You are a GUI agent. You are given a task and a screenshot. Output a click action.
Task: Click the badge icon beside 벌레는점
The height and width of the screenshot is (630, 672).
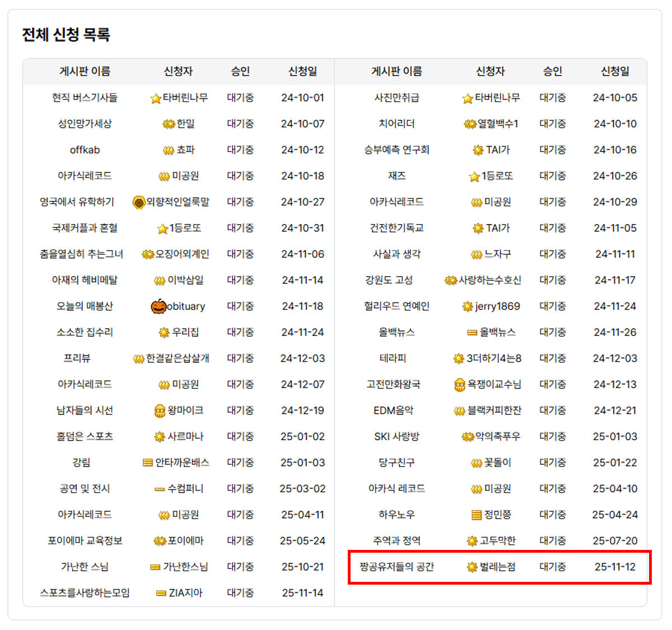[472, 567]
